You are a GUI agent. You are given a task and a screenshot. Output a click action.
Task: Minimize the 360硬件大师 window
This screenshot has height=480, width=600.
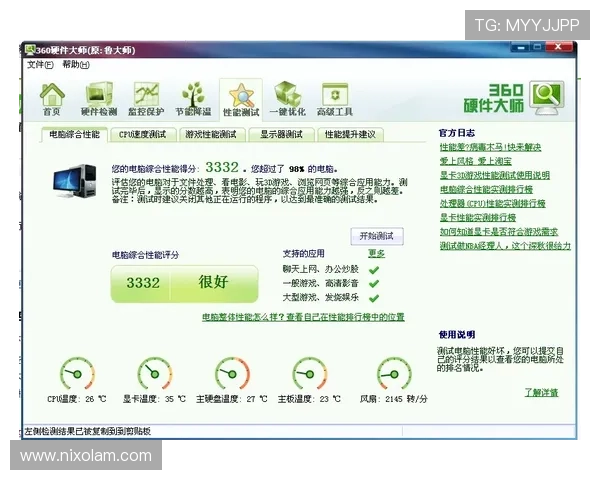[x=521, y=47]
